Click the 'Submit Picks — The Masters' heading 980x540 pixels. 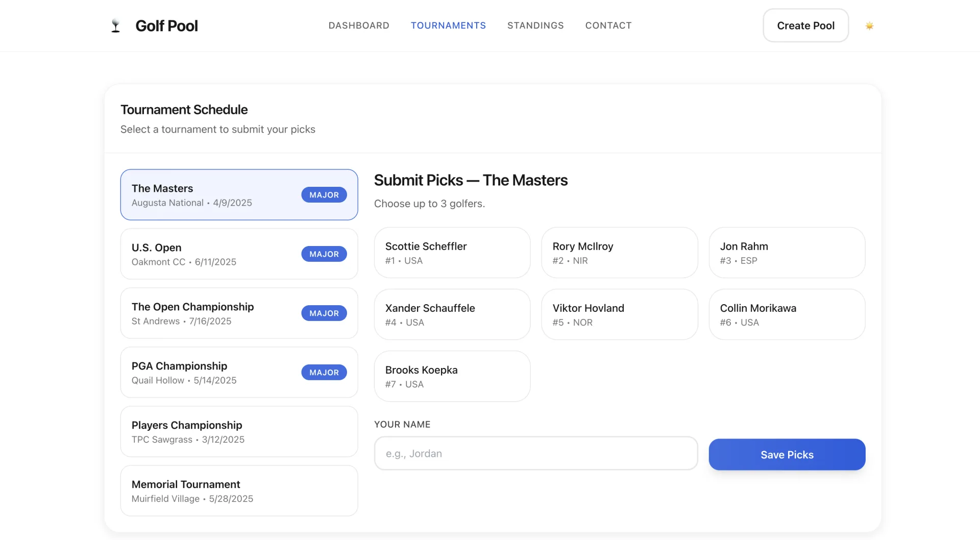pos(471,180)
